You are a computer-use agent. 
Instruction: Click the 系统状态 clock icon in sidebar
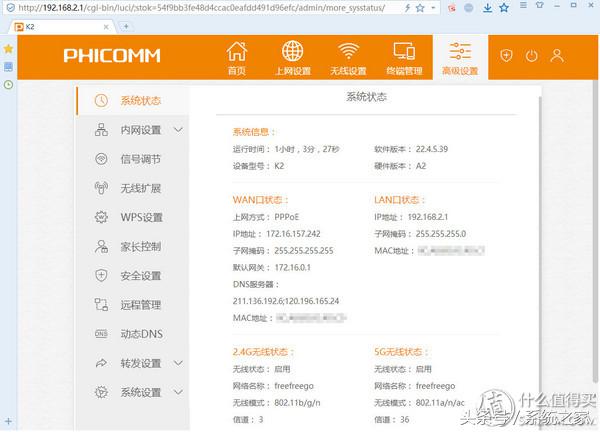[101, 101]
